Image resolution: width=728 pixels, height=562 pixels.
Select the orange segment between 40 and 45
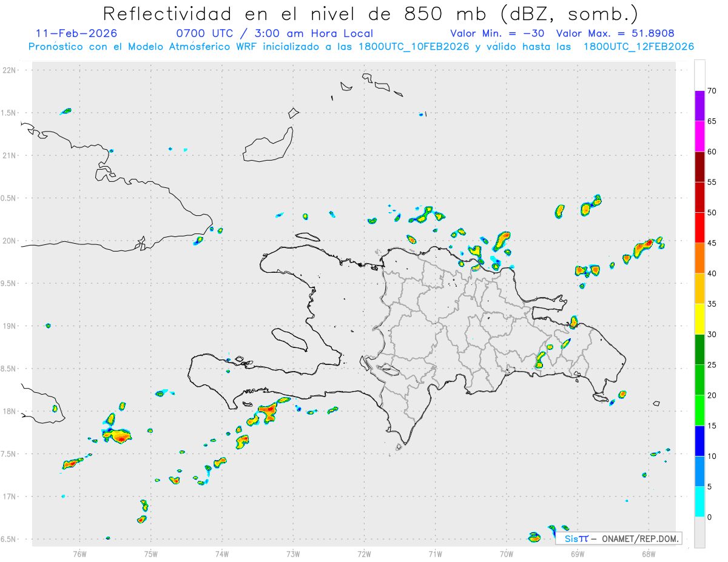[x=699, y=258]
